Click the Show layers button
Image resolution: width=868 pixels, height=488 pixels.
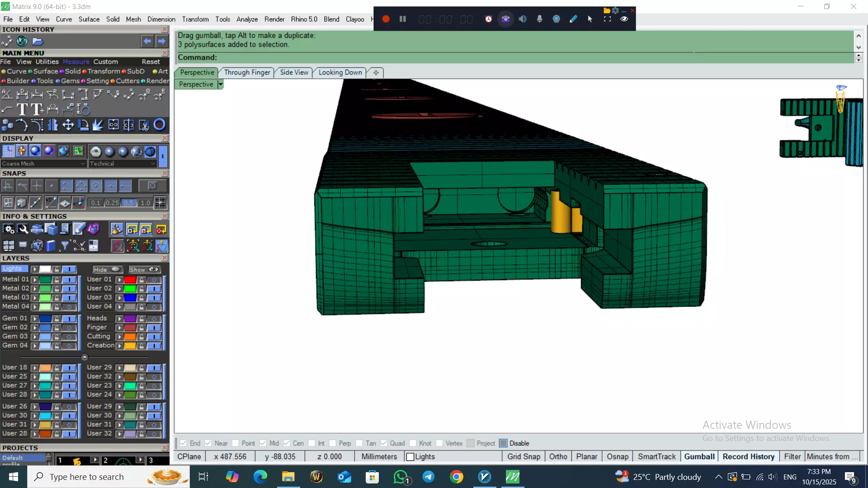[144, 269]
